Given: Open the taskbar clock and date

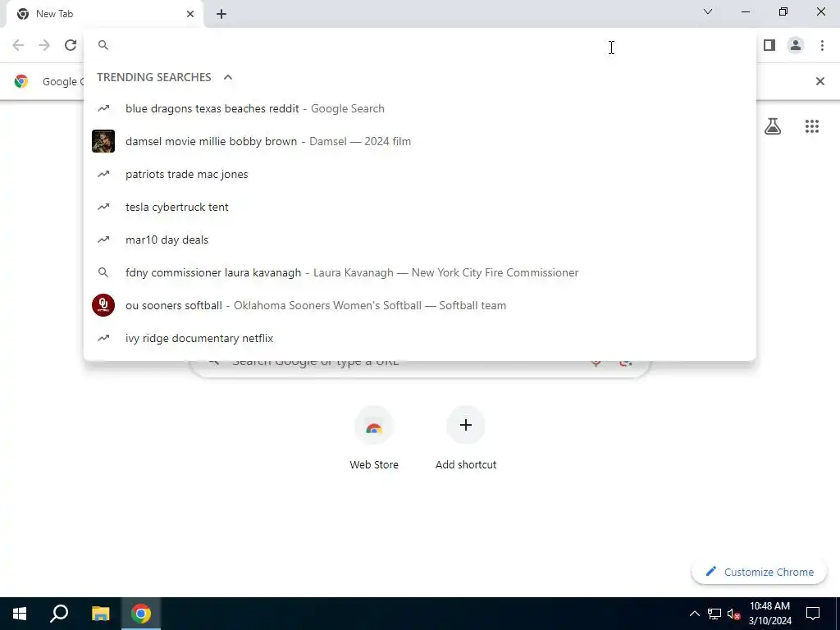Looking at the screenshot, I should (x=769, y=614).
